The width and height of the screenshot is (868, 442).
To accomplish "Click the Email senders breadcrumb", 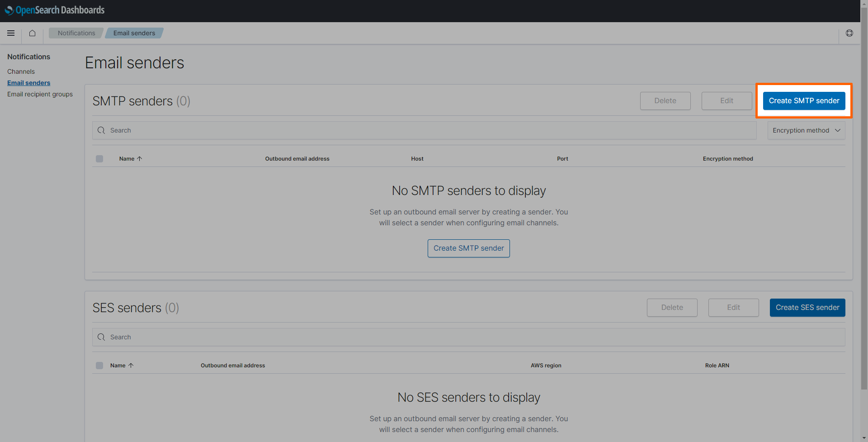I will coord(134,33).
